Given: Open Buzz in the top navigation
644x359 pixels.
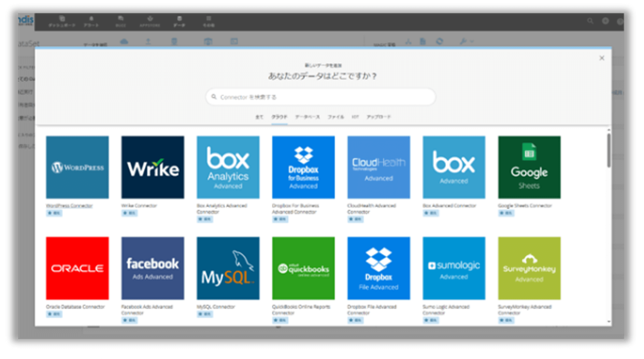Looking at the screenshot, I should (121, 22).
